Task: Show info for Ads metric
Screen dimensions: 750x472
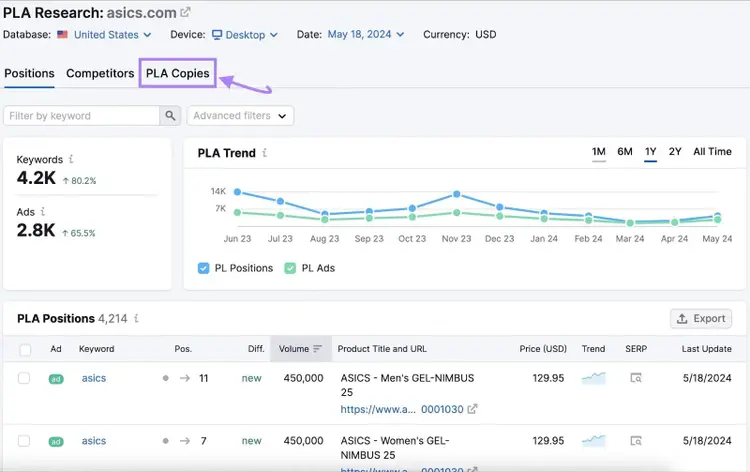Action: tap(43, 211)
